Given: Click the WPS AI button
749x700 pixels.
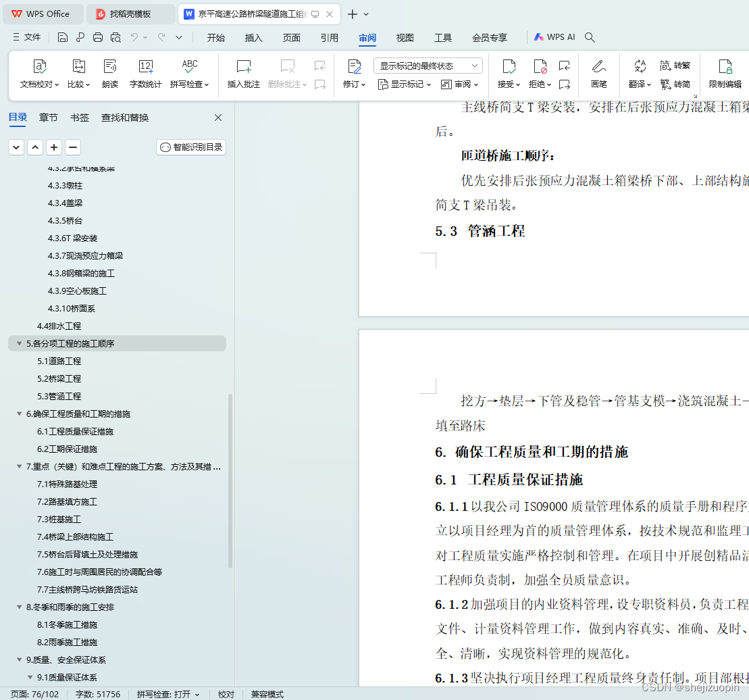Looking at the screenshot, I should pyautogui.click(x=554, y=37).
